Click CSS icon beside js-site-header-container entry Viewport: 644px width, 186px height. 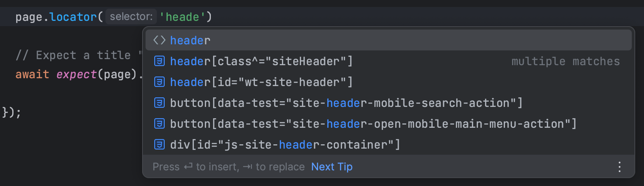tap(159, 145)
